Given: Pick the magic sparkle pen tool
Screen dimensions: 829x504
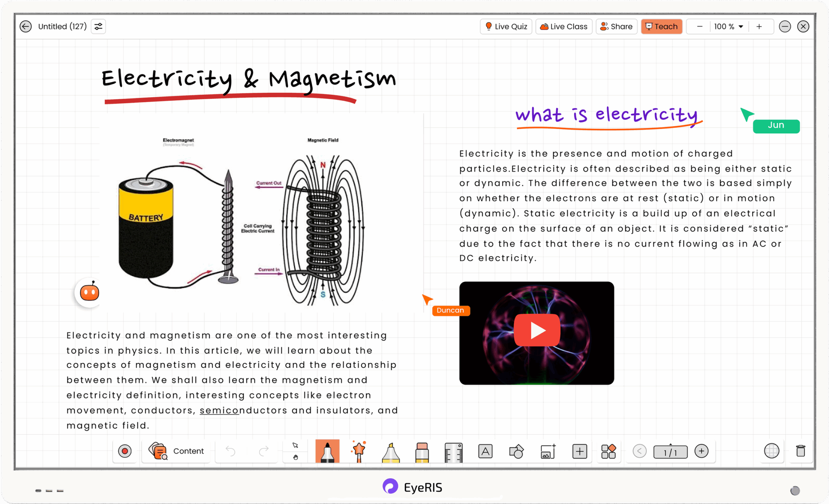Looking at the screenshot, I should (359, 451).
